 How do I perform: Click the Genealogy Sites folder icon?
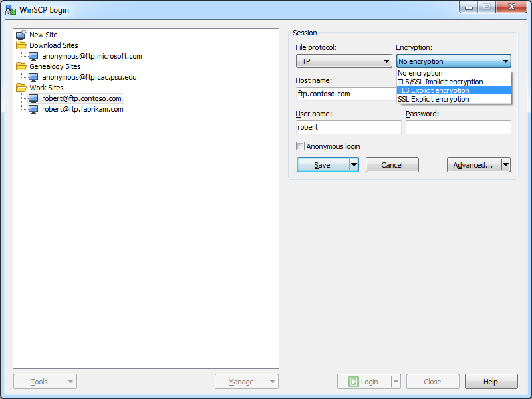[x=21, y=66]
